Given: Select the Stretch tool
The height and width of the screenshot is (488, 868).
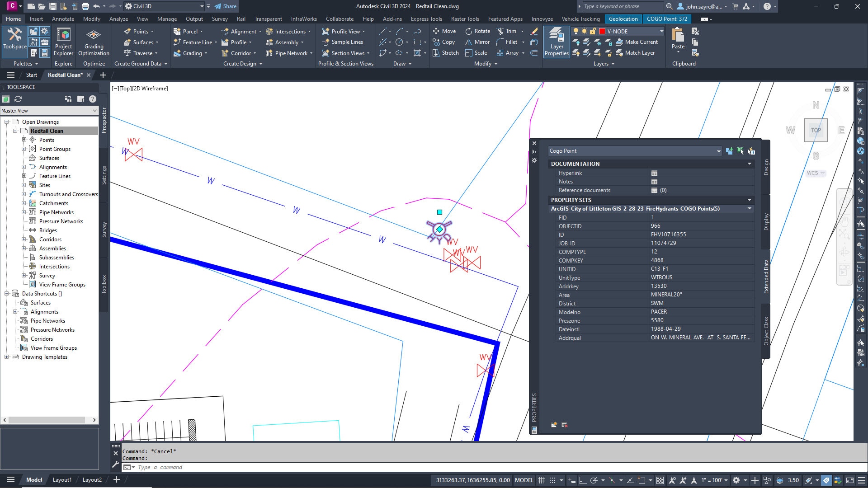Looking at the screenshot, I should pos(446,53).
